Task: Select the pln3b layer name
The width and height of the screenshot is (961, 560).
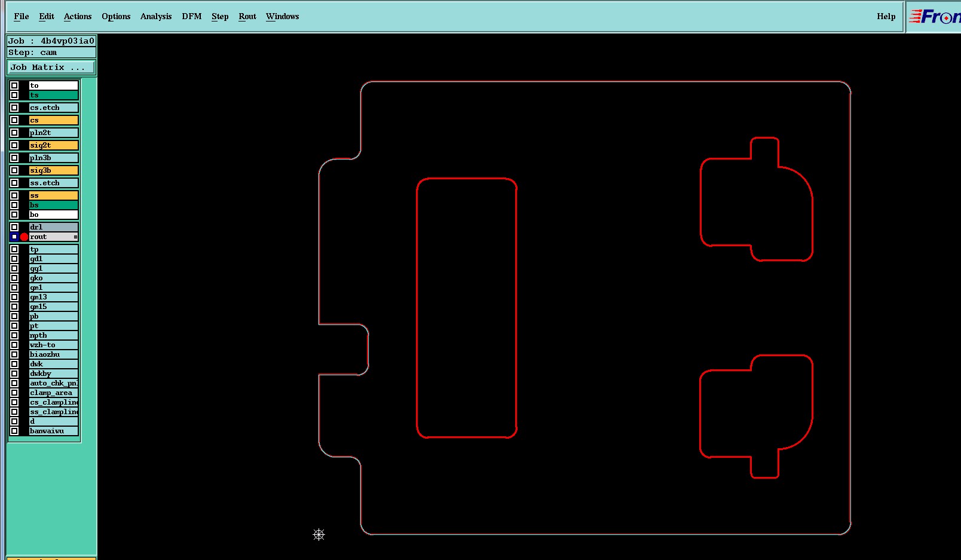Action: point(54,158)
